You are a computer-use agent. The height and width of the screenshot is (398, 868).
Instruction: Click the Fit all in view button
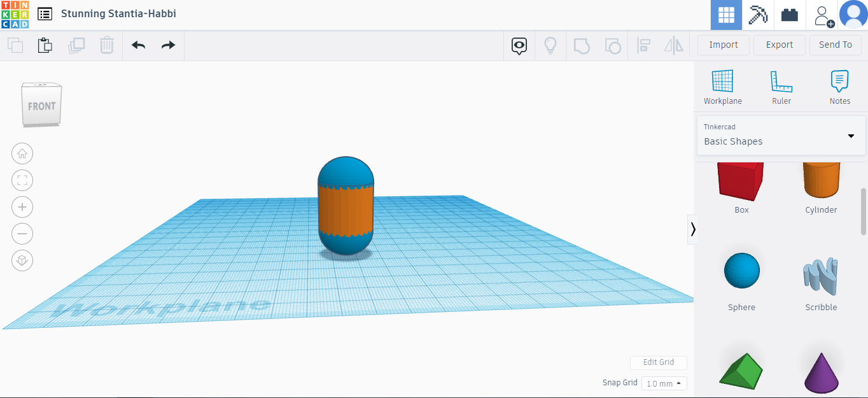(22, 180)
